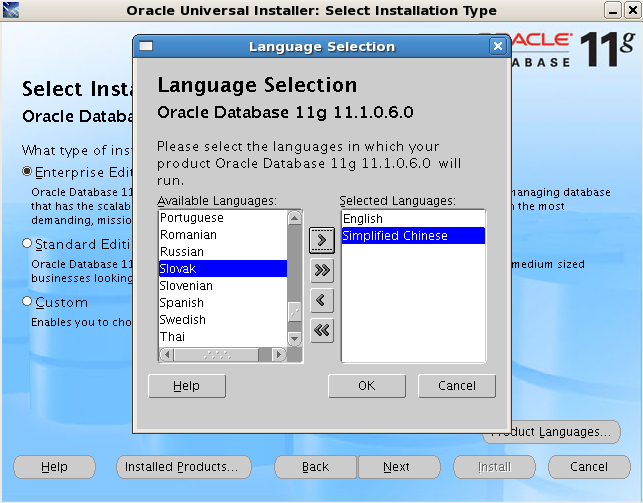Click the horizontal scrollbar thumb in Available Languages
This screenshot has width=643, height=503.
[217, 354]
